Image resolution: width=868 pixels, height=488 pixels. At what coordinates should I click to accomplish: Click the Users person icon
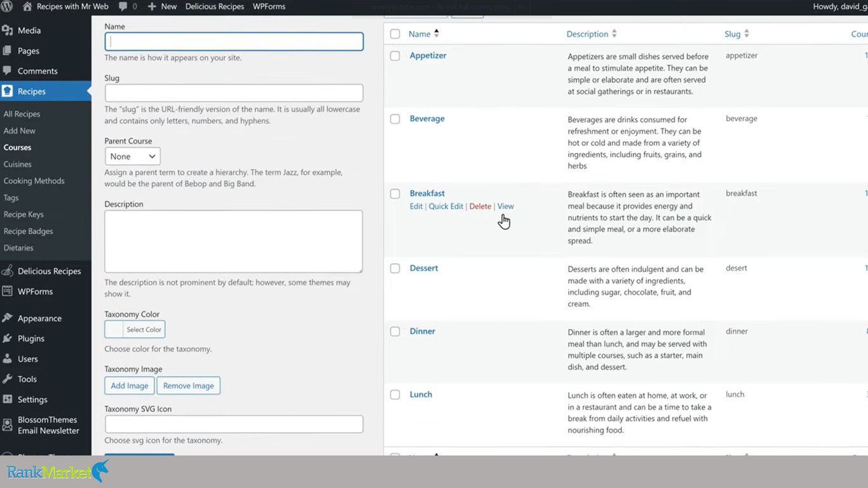point(7,358)
